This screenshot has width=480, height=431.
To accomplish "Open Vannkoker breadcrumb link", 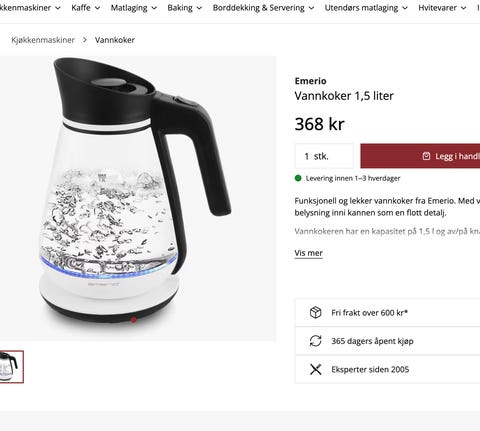I will click(115, 40).
